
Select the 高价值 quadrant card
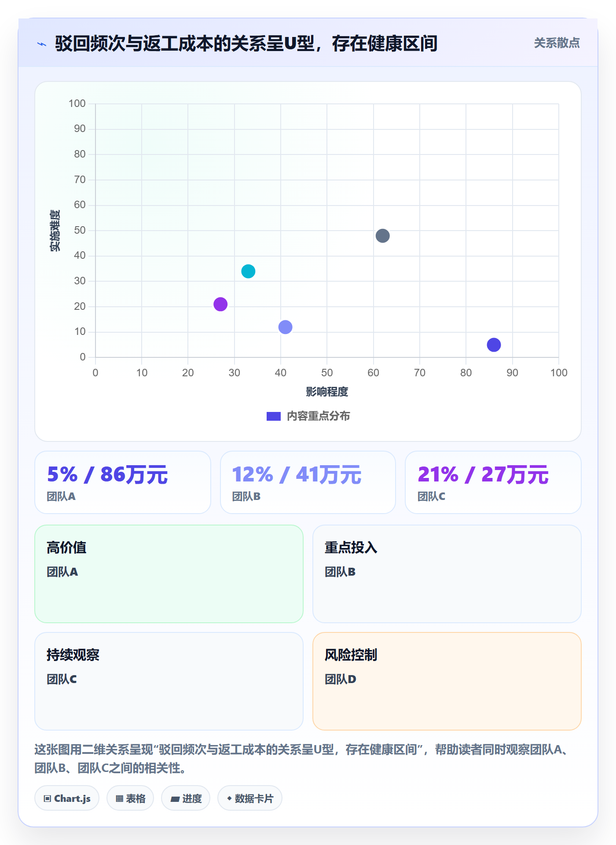coord(169,574)
